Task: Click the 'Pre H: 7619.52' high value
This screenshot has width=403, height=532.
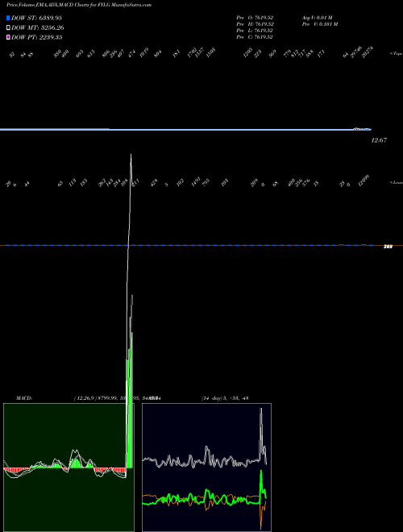Action: click(x=255, y=24)
